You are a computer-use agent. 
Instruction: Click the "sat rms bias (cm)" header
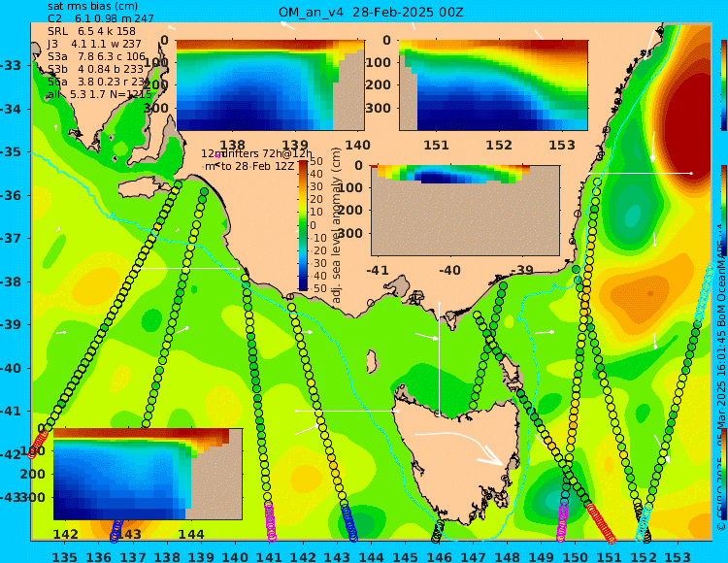coord(92,7)
